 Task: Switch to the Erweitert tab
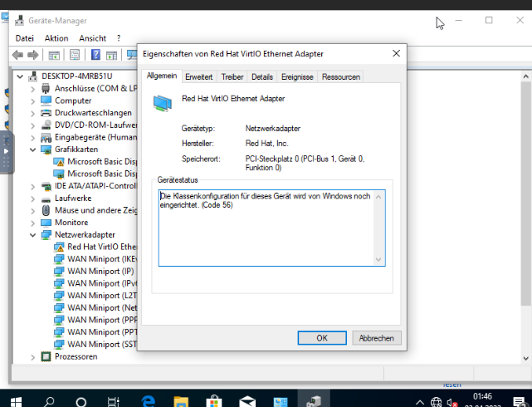pyautogui.click(x=199, y=77)
